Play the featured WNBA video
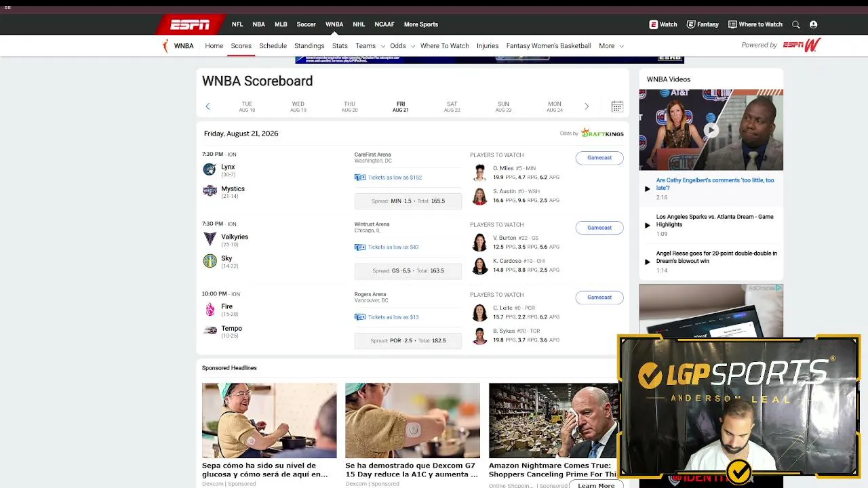 click(711, 129)
